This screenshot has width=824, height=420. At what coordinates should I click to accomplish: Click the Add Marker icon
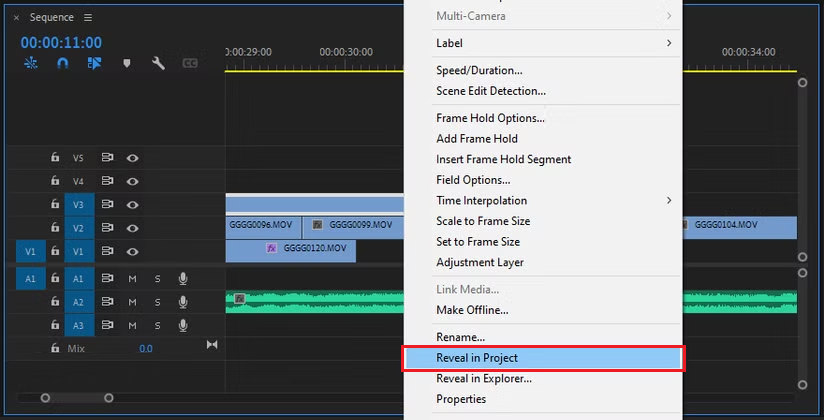point(127,64)
